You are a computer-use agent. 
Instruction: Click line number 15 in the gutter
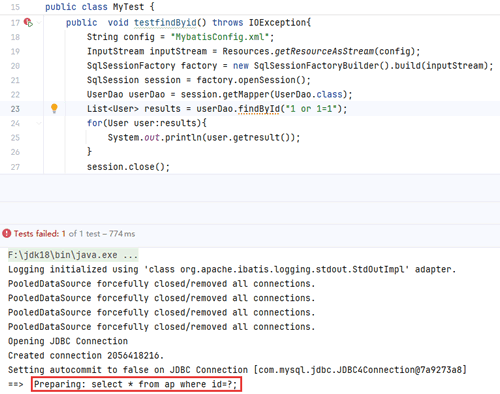pos(15,7)
